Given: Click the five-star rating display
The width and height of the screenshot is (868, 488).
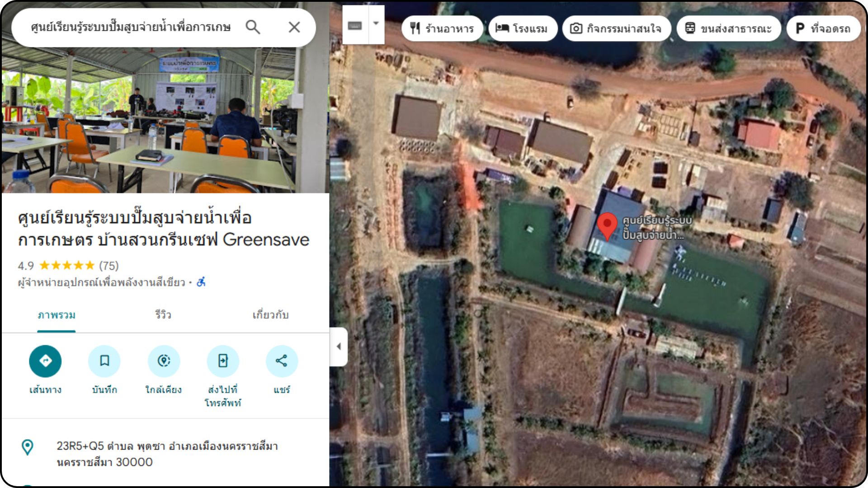Looking at the screenshot, I should pos(67,265).
